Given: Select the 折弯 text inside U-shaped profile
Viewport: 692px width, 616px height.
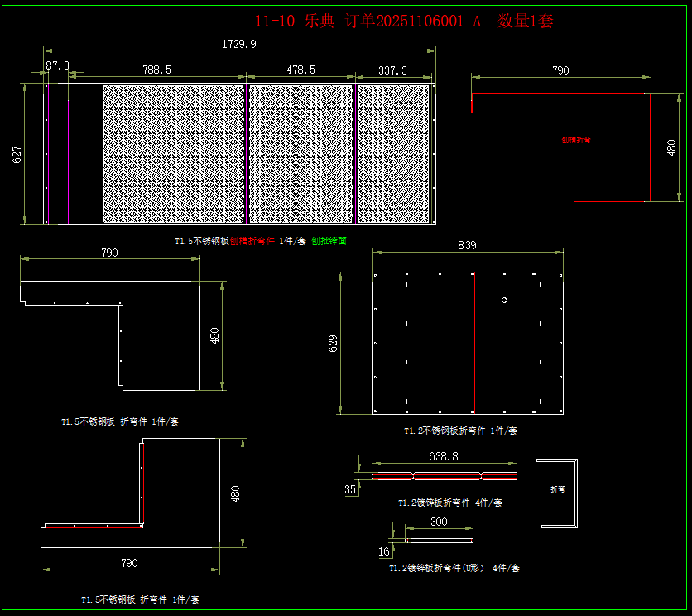Looking at the screenshot, I should (558, 489).
